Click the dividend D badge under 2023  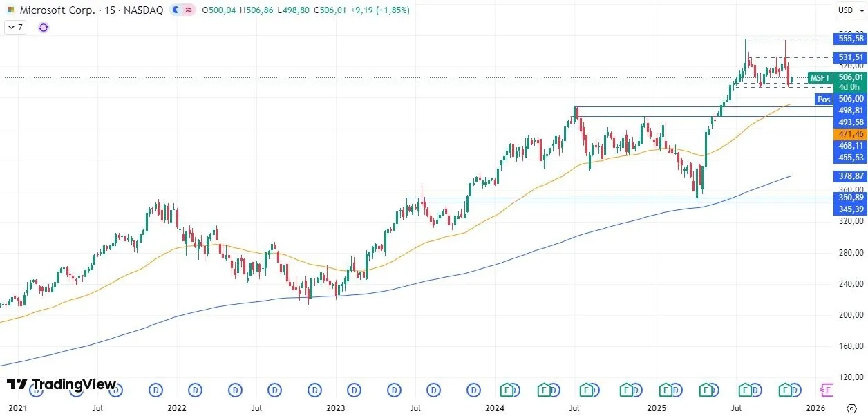click(x=353, y=390)
